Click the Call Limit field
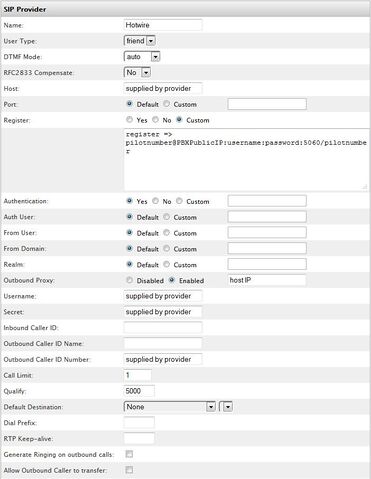The width and height of the screenshot is (371, 479). [137, 375]
